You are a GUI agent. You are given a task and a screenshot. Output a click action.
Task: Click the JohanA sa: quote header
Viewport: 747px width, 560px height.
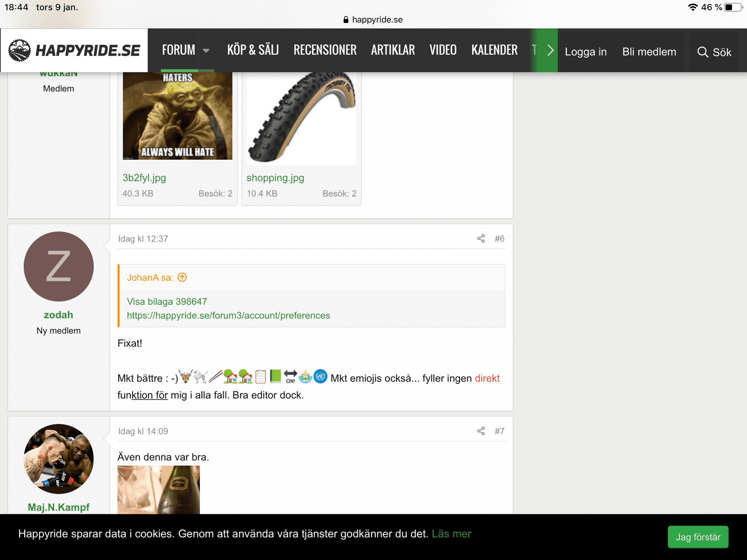click(x=150, y=278)
